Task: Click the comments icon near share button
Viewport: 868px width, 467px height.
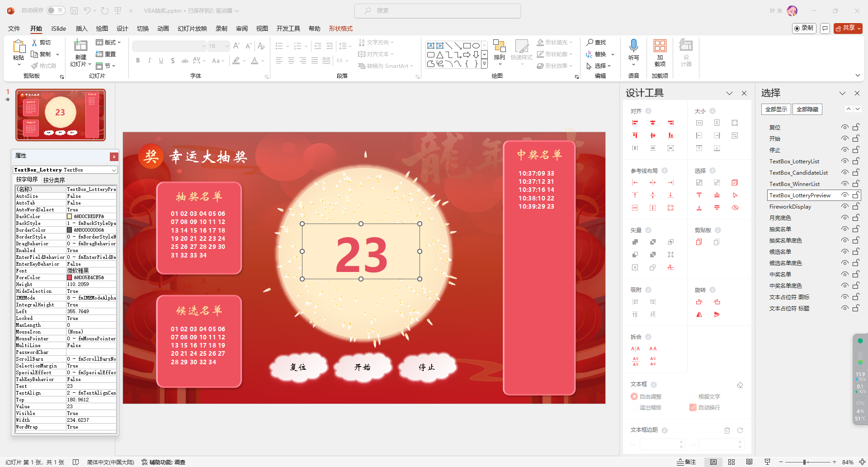Action: click(x=825, y=28)
